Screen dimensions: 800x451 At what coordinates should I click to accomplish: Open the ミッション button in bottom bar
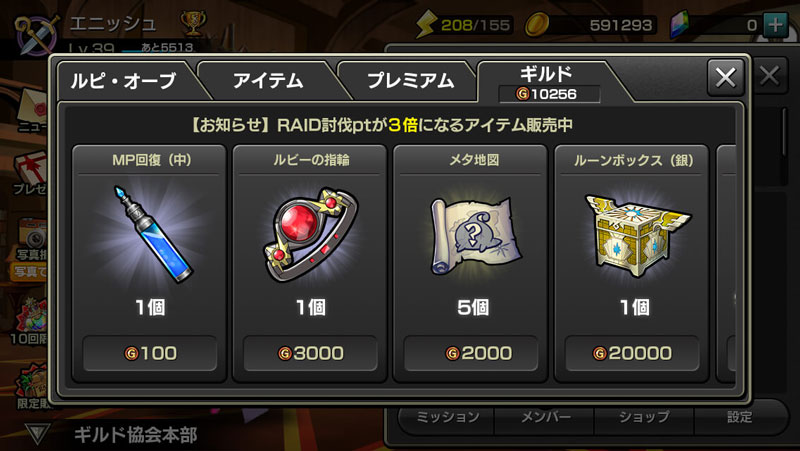(447, 417)
